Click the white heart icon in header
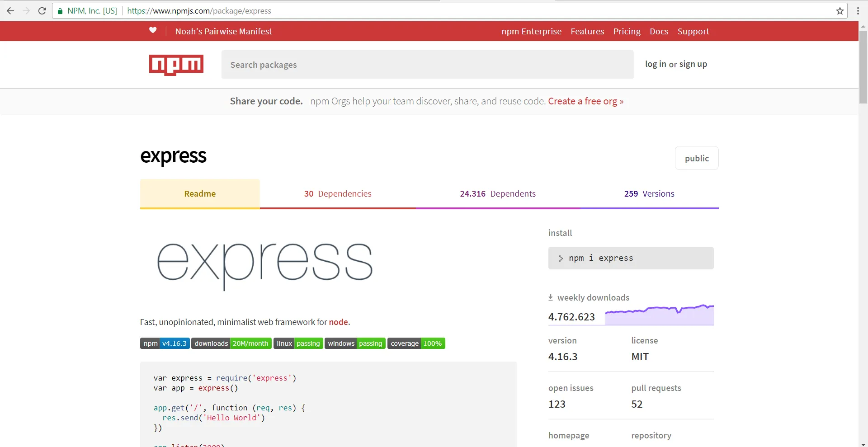Image resolution: width=868 pixels, height=447 pixels. pyautogui.click(x=153, y=30)
